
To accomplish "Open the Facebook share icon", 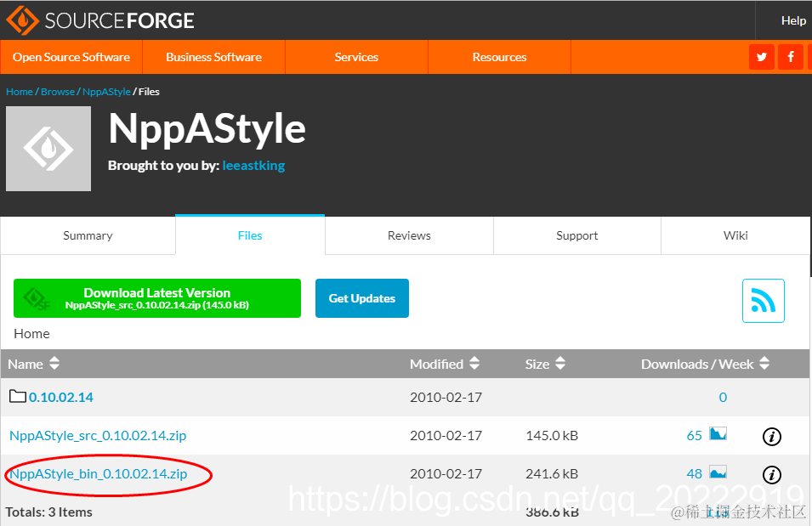I will click(x=791, y=57).
